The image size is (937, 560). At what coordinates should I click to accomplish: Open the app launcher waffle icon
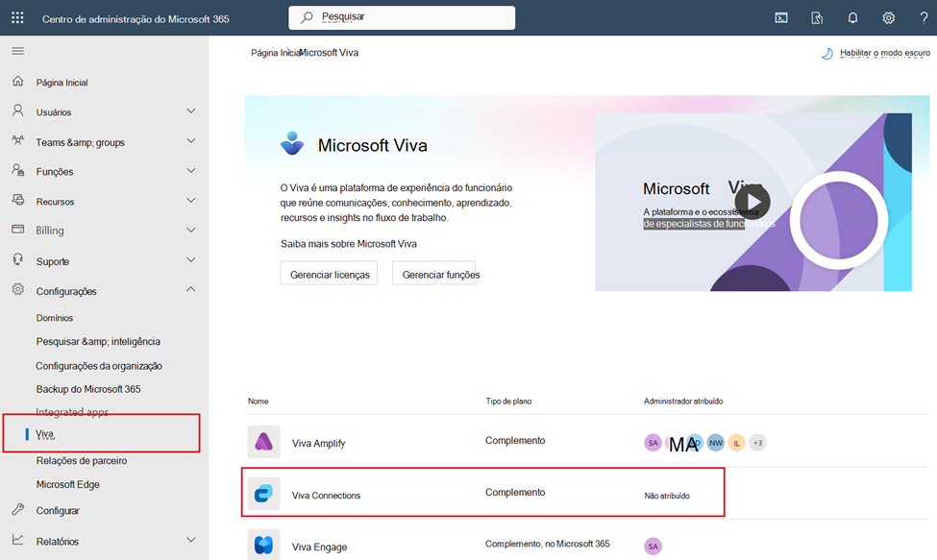coord(17,17)
